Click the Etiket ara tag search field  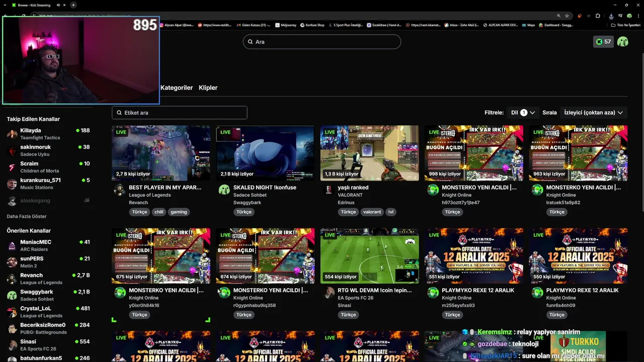180,113
